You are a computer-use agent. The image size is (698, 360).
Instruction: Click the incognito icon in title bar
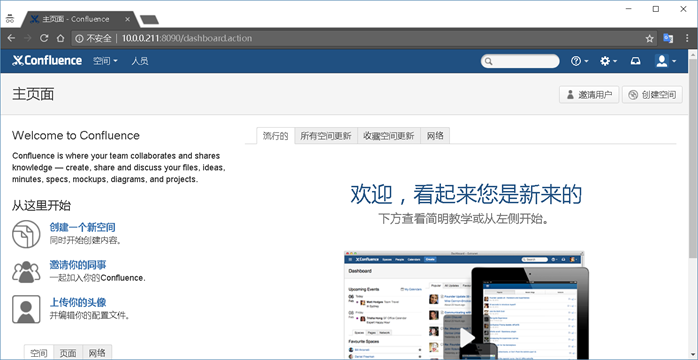tap(10, 19)
